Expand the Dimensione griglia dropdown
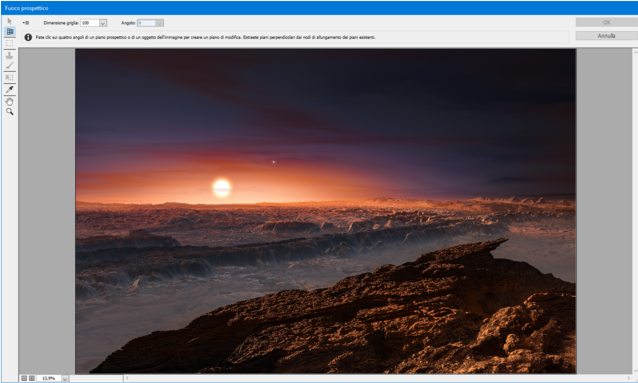Image resolution: width=638 pixels, height=383 pixels. (x=103, y=23)
